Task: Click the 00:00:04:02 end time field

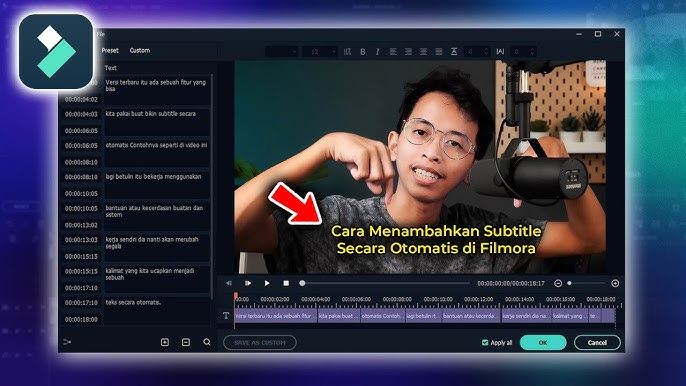Action: (81, 99)
